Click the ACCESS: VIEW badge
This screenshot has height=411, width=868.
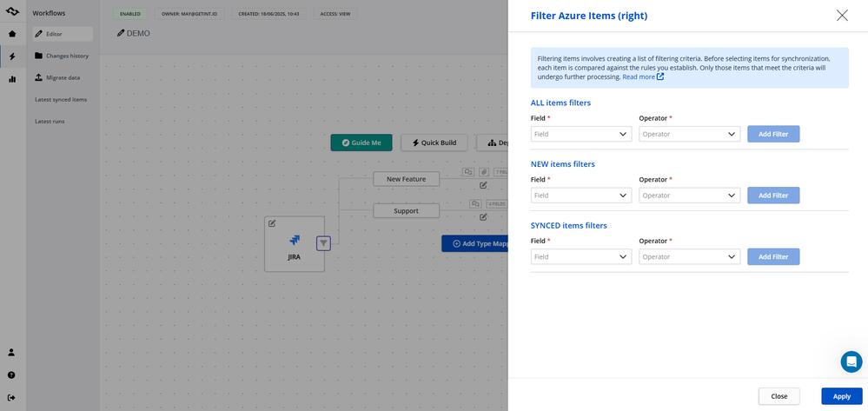(335, 14)
